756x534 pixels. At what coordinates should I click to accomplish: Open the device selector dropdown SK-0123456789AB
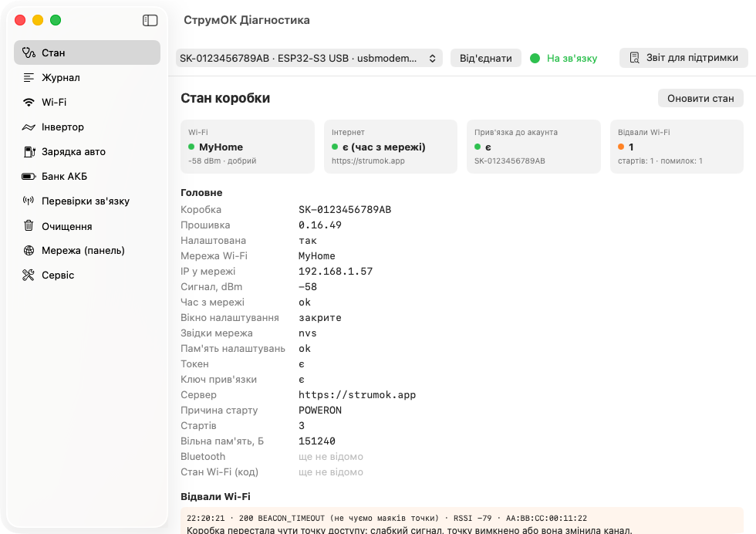pos(309,59)
